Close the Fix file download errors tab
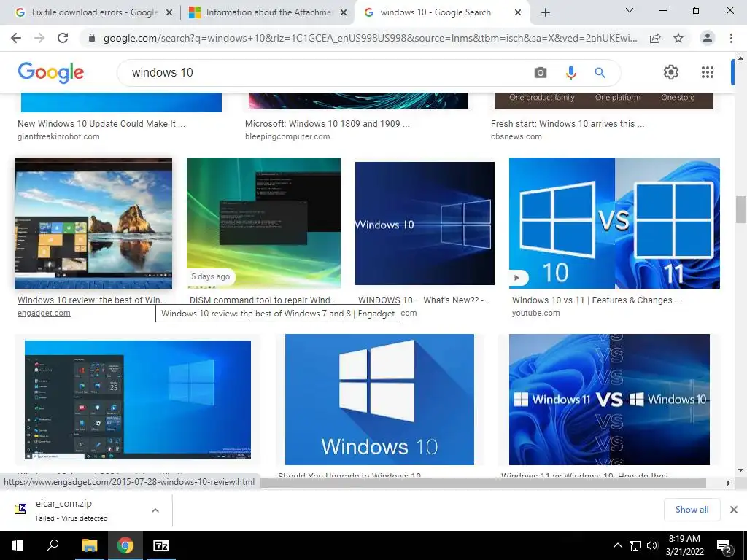Viewport: 747px width, 560px height. tap(169, 13)
